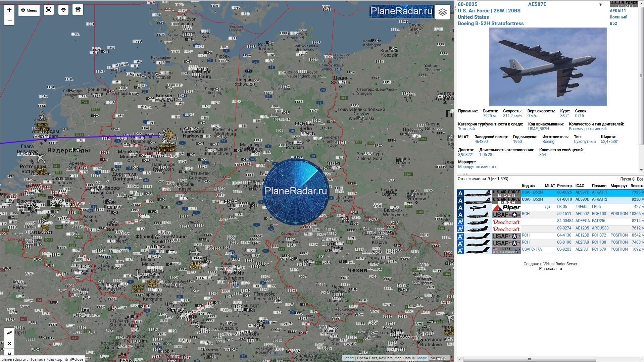The height and width of the screenshot is (362, 644).
Task: Select the RCH679 aircraft marker on map
Action: point(138,275)
